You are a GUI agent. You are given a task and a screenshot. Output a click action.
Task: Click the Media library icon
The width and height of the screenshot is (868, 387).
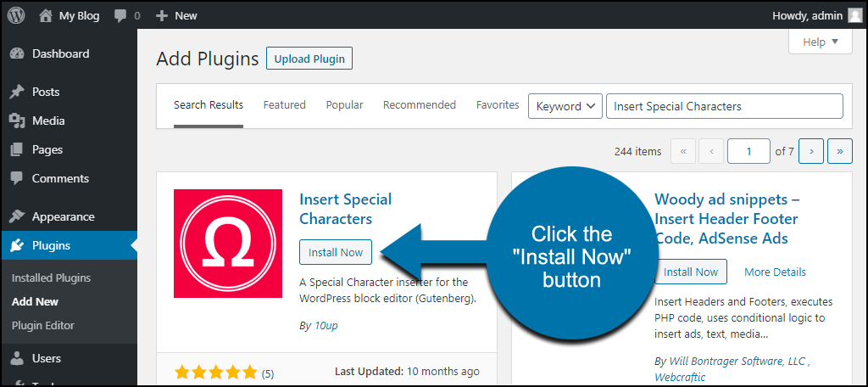click(17, 121)
